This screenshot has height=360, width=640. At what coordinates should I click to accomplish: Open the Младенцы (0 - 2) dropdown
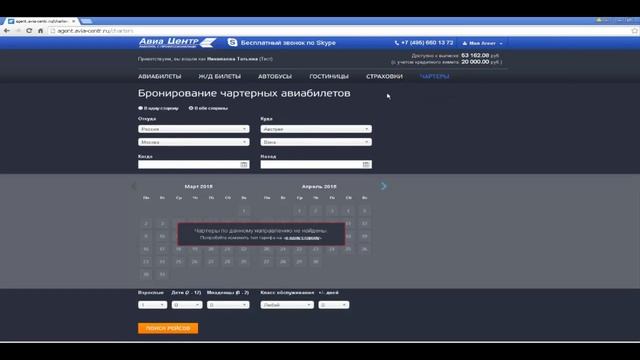coord(228,305)
